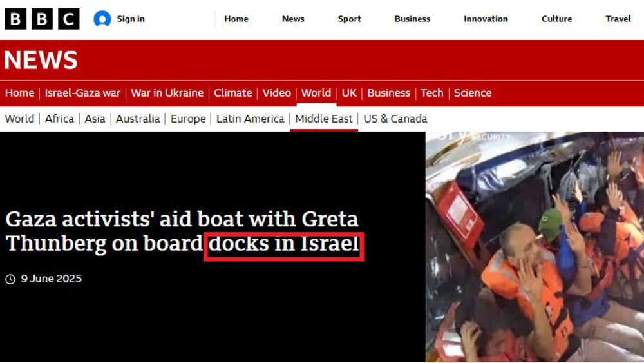Open the Latin America region link

pyautogui.click(x=250, y=119)
